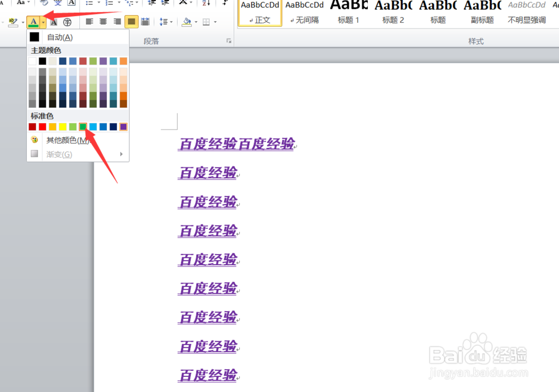Pick the bright red standard color swatch

(42, 127)
